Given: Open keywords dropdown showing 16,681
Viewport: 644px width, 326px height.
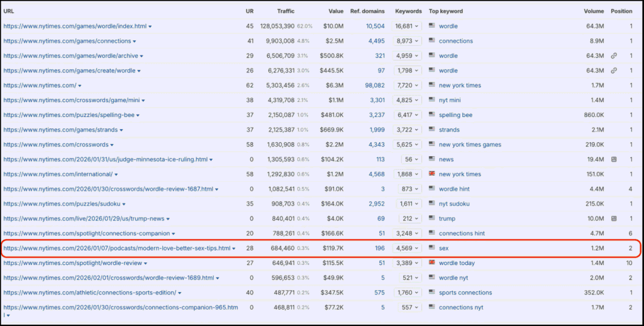Looking at the screenshot, I should (x=407, y=26).
